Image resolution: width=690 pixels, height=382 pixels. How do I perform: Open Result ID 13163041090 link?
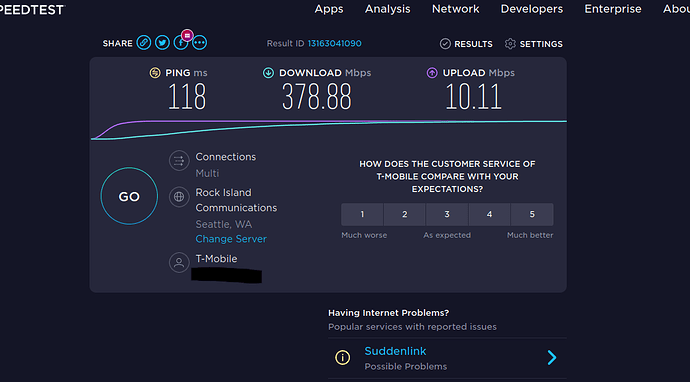coord(334,43)
